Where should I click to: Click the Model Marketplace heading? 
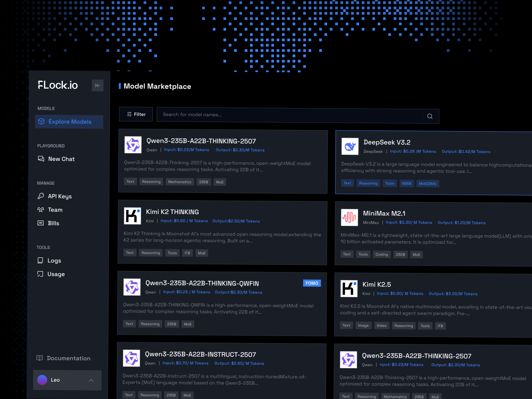157,86
